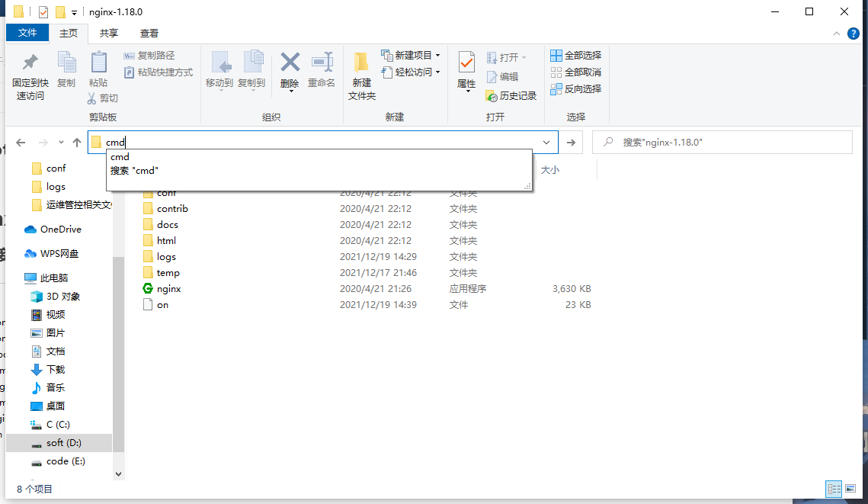This screenshot has height=504, width=868.
Task: Click address bar text field
Action: 321,143
